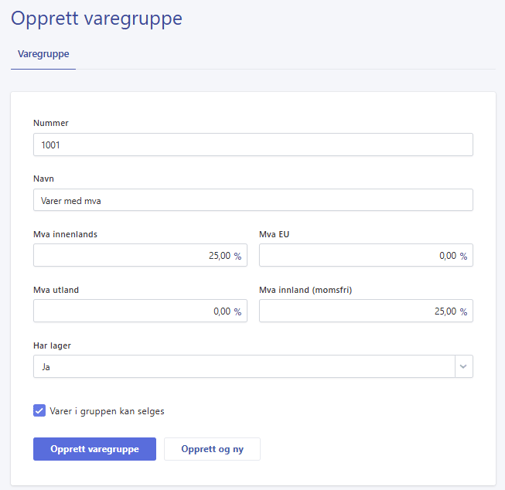Click the Varer i gruppen kan selges label text
505x490 pixels.
click(107, 411)
